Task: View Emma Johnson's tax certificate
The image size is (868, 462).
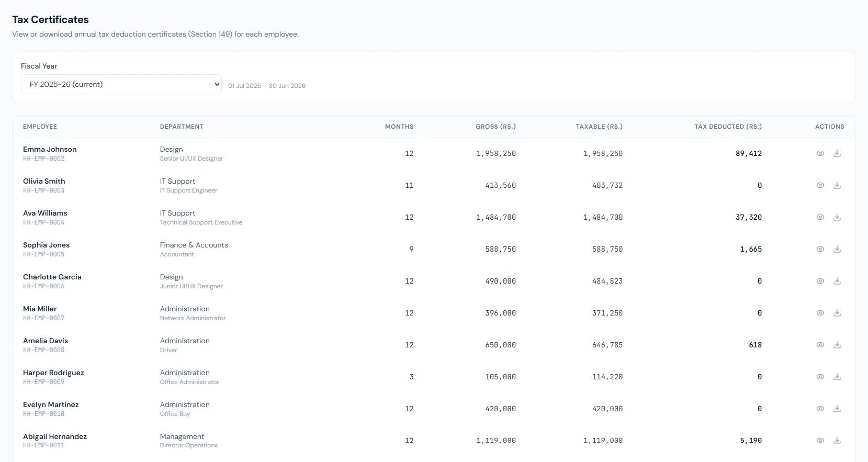Action: point(820,153)
